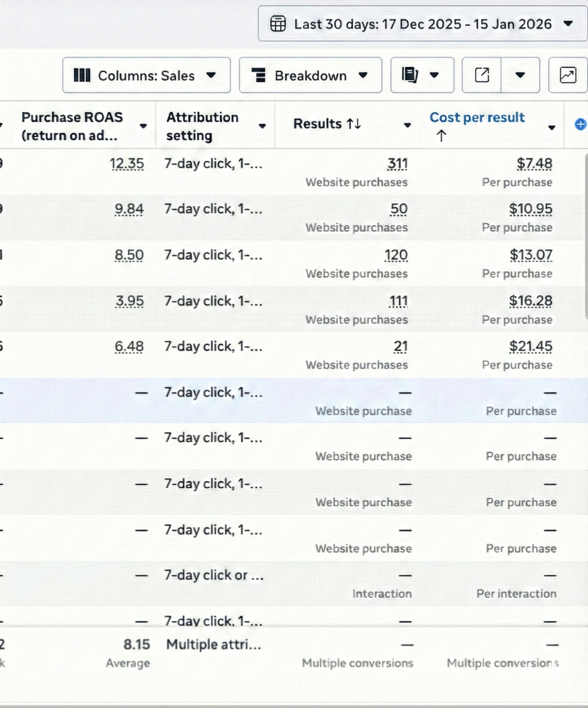Open the Attribution setting column dropdown
Viewport: 588px width, 708px height.
click(263, 127)
